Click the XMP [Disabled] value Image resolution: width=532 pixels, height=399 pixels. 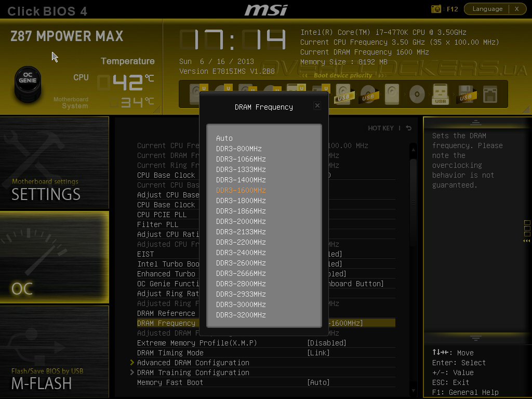327,343
